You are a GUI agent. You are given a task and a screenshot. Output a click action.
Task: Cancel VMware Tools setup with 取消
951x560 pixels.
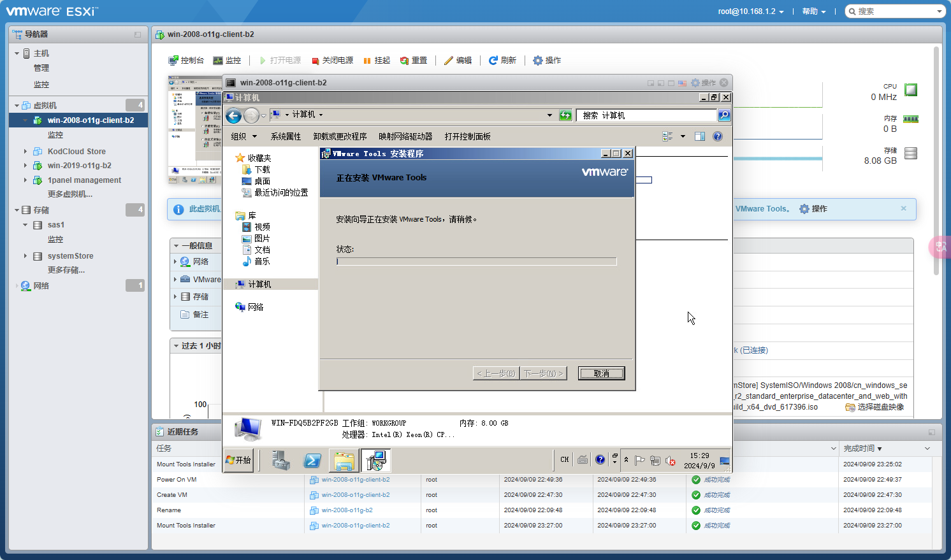[x=601, y=373]
